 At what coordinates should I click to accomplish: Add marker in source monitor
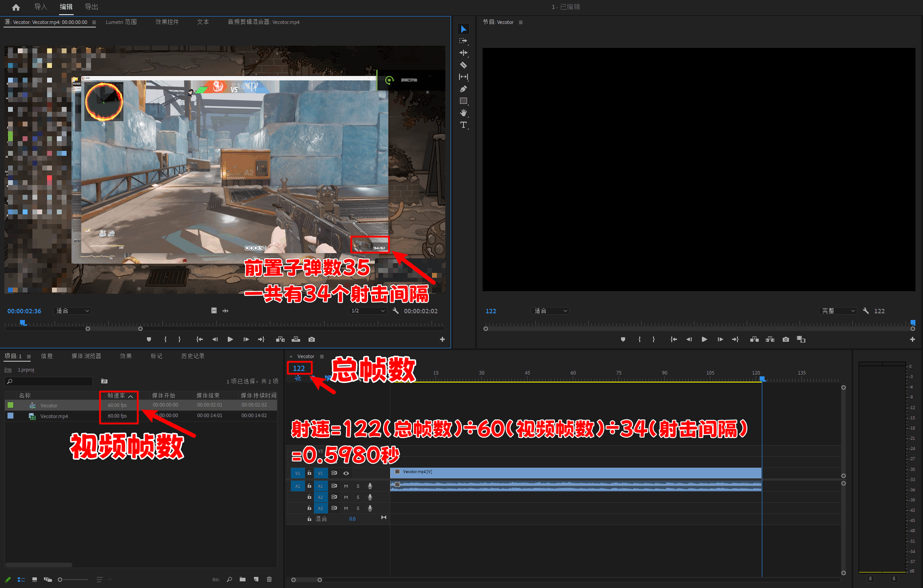tap(149, 339)
